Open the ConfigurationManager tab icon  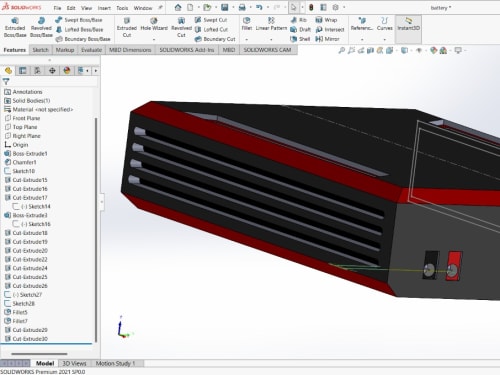(37, 71)
